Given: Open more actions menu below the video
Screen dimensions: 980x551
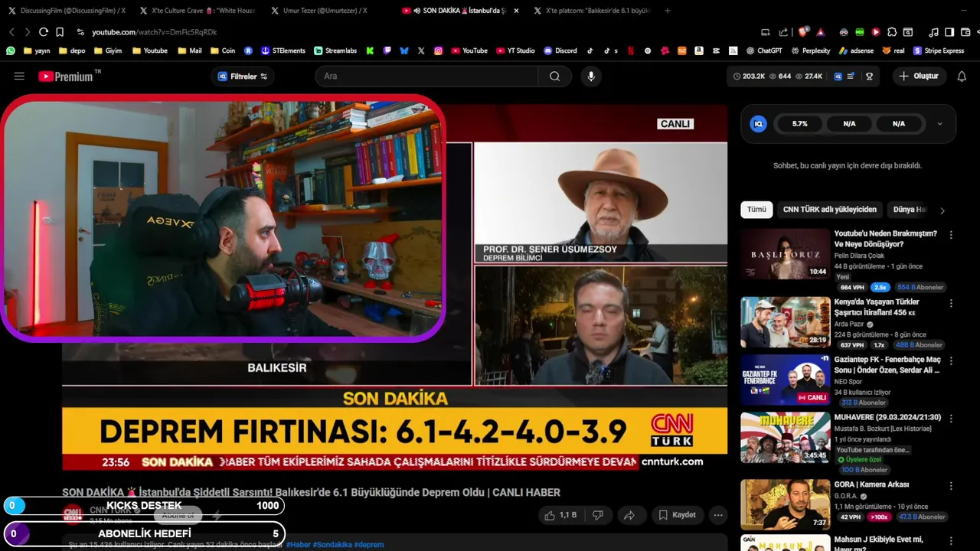Looking at the screenshot, I should click(718, 515).
